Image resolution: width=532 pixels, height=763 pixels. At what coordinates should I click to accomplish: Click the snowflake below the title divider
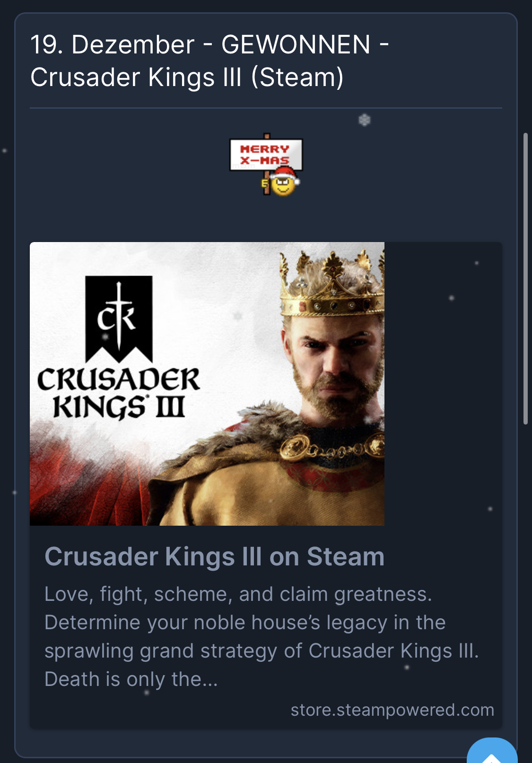pos(364,120)
